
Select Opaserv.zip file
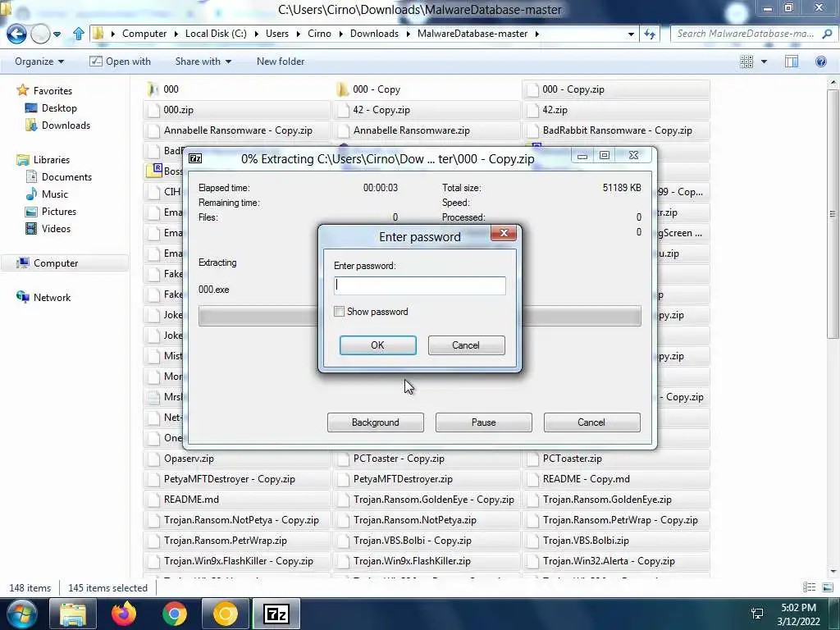coord(239,459)
